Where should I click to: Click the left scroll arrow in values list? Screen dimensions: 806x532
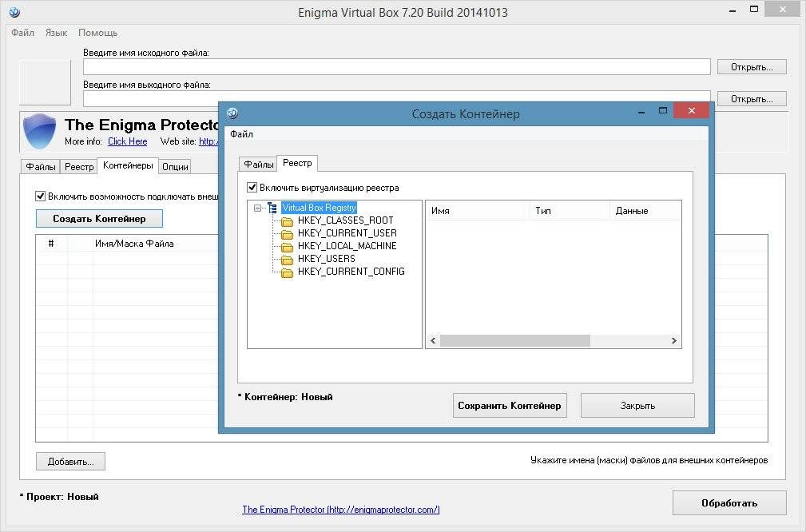tap(433, 341)
